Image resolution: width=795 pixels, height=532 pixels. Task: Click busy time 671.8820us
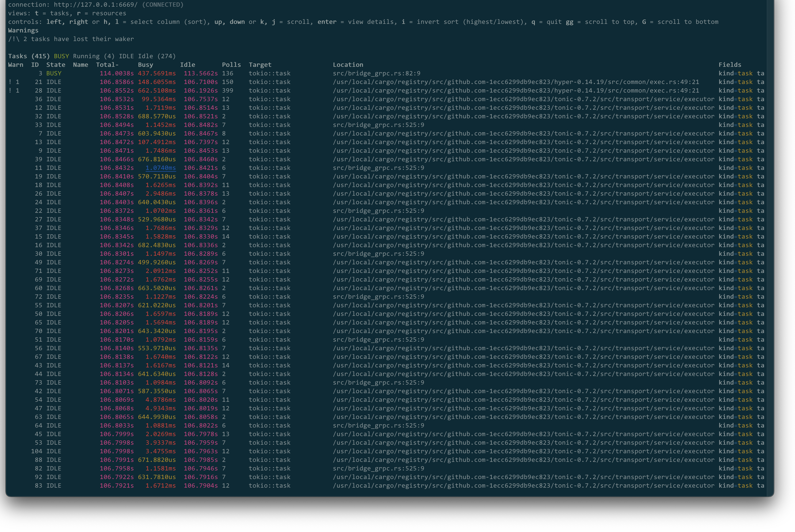pos(157,460)
